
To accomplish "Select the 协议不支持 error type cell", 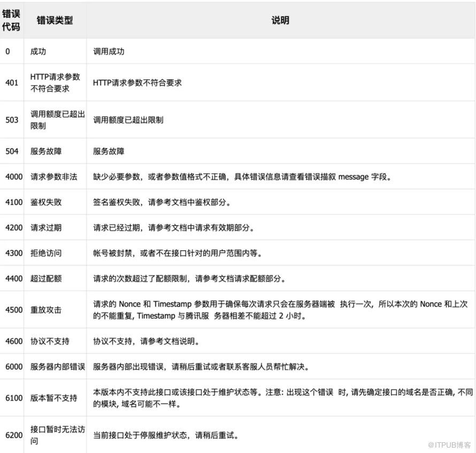I will (x=50, y=341).
